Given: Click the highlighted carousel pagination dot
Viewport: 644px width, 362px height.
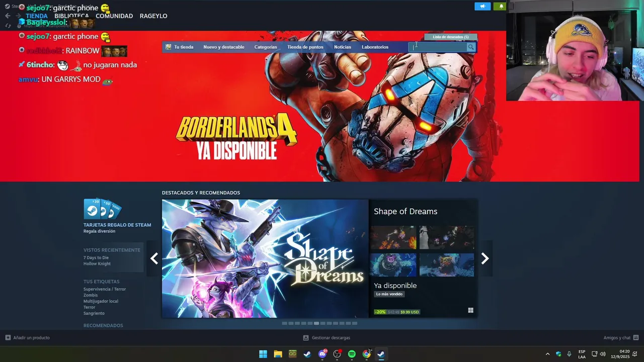Looking at the screenshot, I should pos(316,323).
